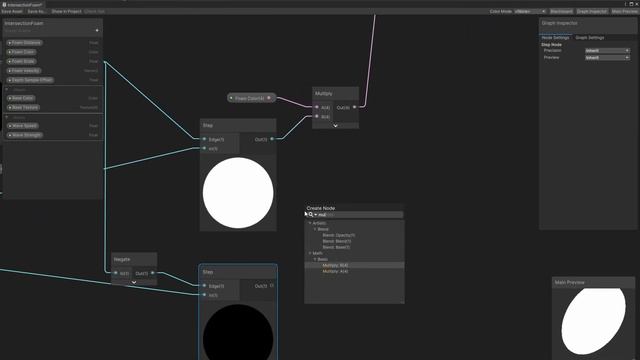Viewport: 640px width, 360px height.
Task: Choose Blend: Base(1) entry
Action: coord(336,247)
